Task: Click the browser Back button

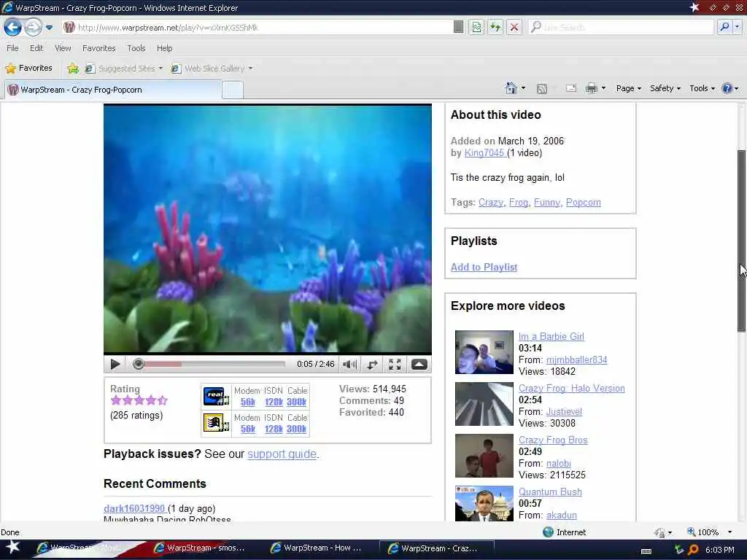Action: click(x=13, y=27)
